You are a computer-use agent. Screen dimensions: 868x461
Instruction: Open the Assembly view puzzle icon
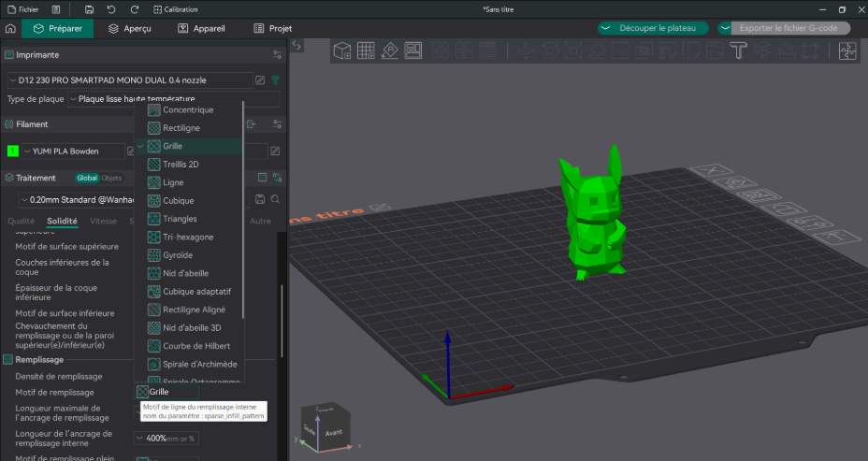pos(847,50)
